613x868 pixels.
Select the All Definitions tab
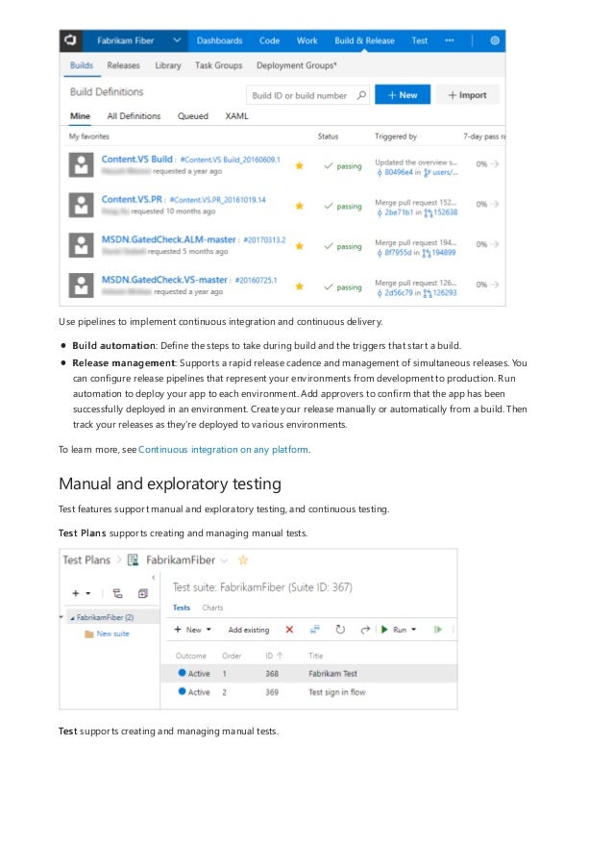(134, 115)
